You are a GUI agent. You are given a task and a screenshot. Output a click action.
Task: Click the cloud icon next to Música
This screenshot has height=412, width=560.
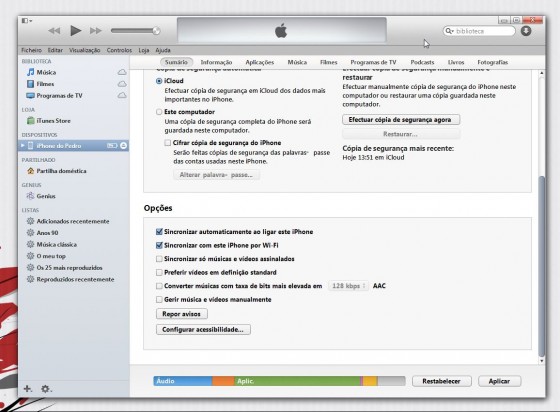122,72
